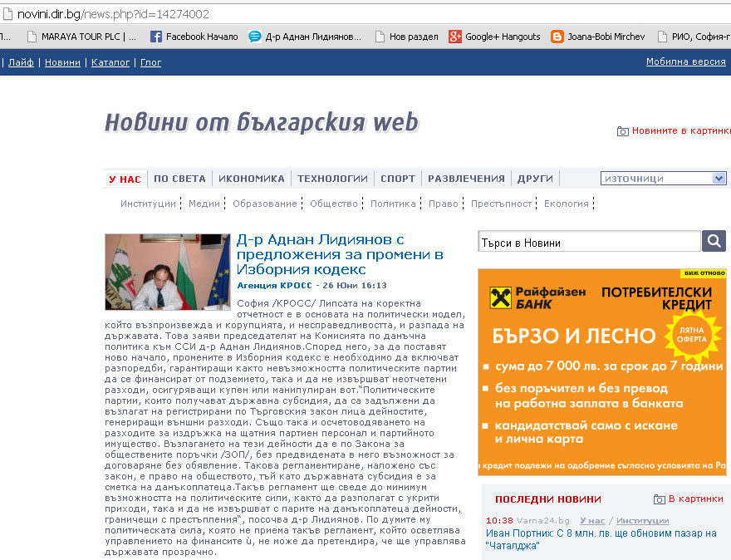Click the Глог link in the top bar

150,62
